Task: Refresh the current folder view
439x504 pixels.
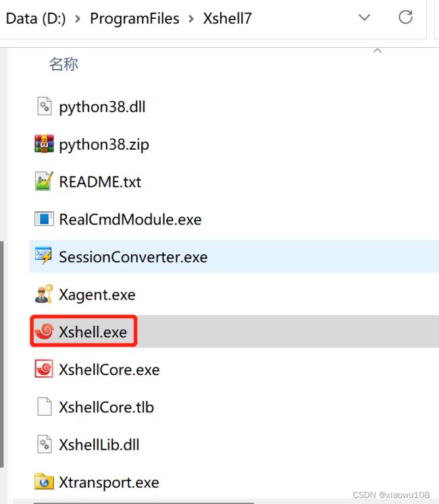Action: [x=405, y=17]
